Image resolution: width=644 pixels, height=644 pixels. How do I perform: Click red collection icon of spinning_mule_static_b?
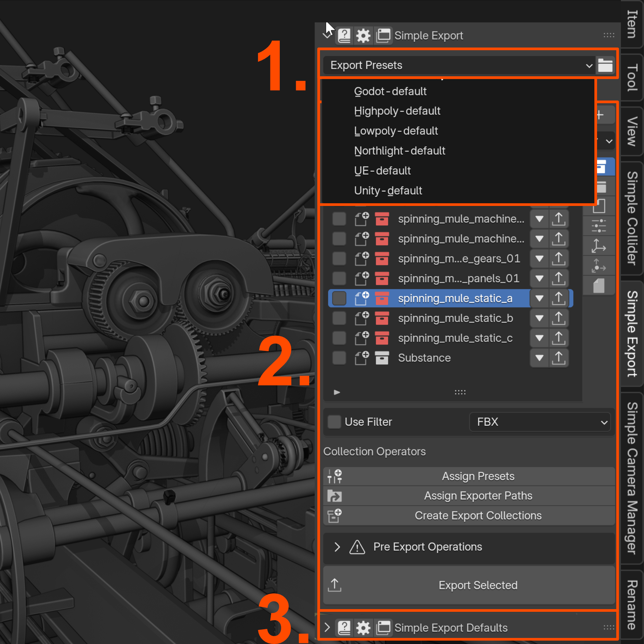point(382,318)
